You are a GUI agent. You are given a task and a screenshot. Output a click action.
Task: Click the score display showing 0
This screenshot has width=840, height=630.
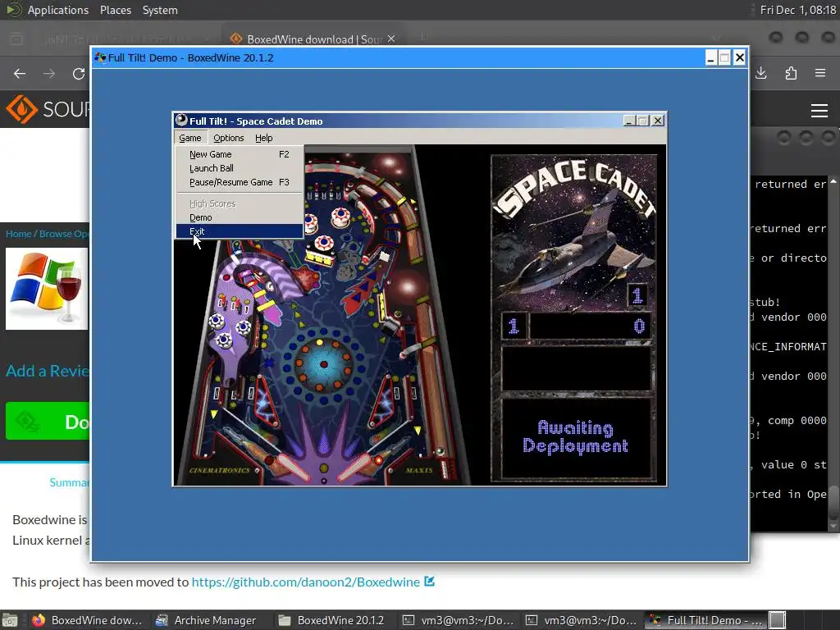[x=590, y=326]
